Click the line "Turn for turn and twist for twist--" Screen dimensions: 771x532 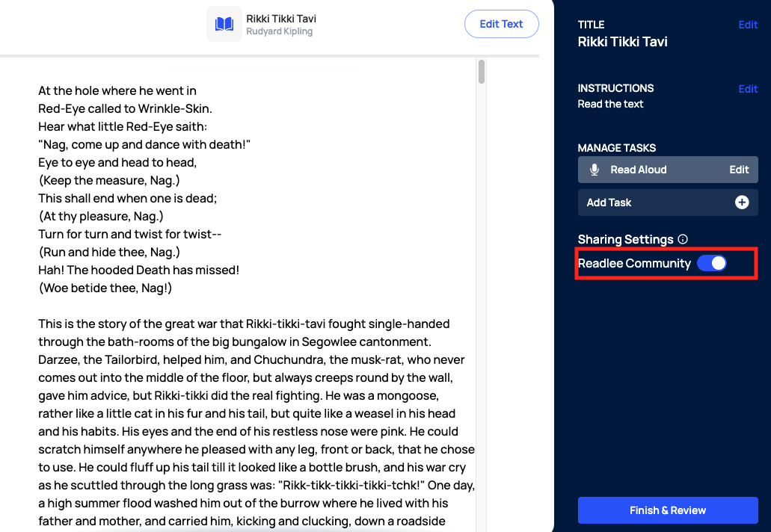pos(130,235)
